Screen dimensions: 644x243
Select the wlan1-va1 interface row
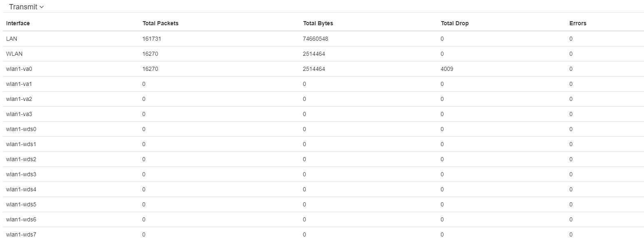click(19, 84)
